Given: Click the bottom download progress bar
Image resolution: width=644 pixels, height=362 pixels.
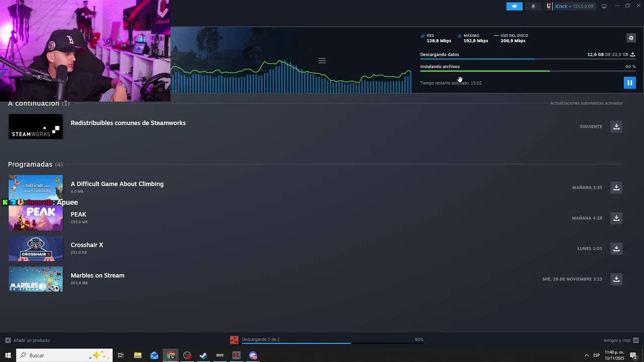Looking at the screenshot, I should 333,343.
